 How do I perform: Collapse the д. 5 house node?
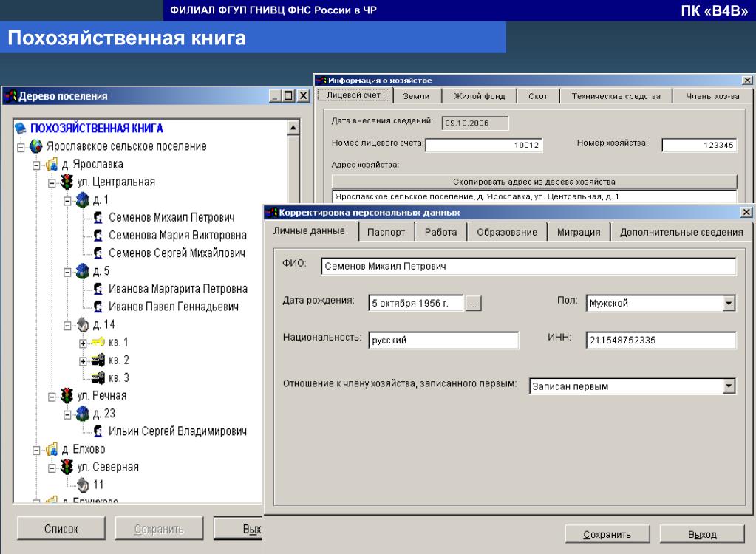click(67, 272)
